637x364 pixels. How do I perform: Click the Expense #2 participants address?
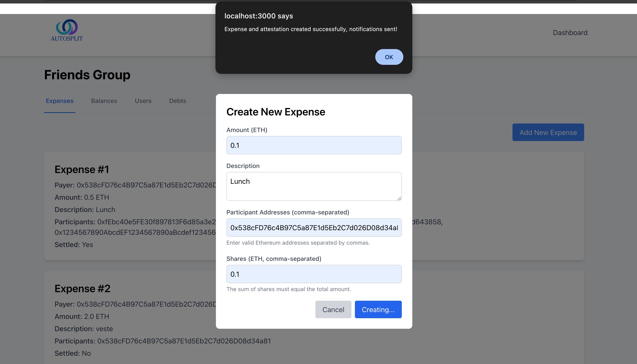click(x=184, y=341)
